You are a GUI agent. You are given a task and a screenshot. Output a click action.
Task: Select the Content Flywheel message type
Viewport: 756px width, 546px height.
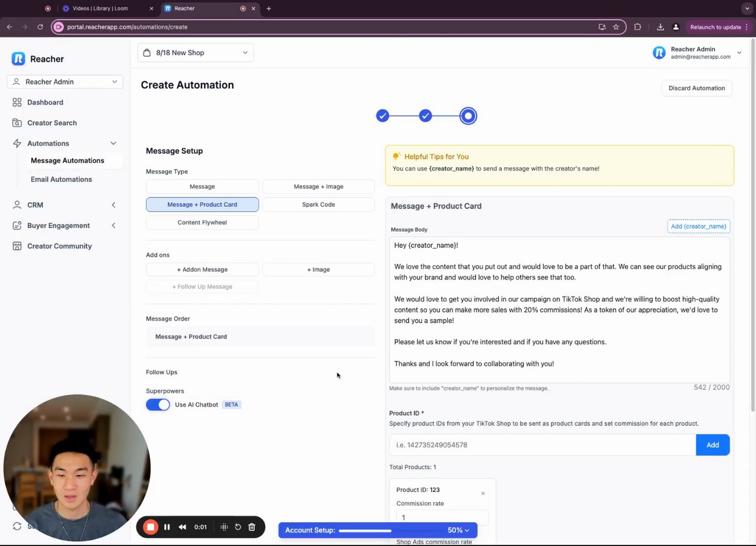click(x=202, y=223)
